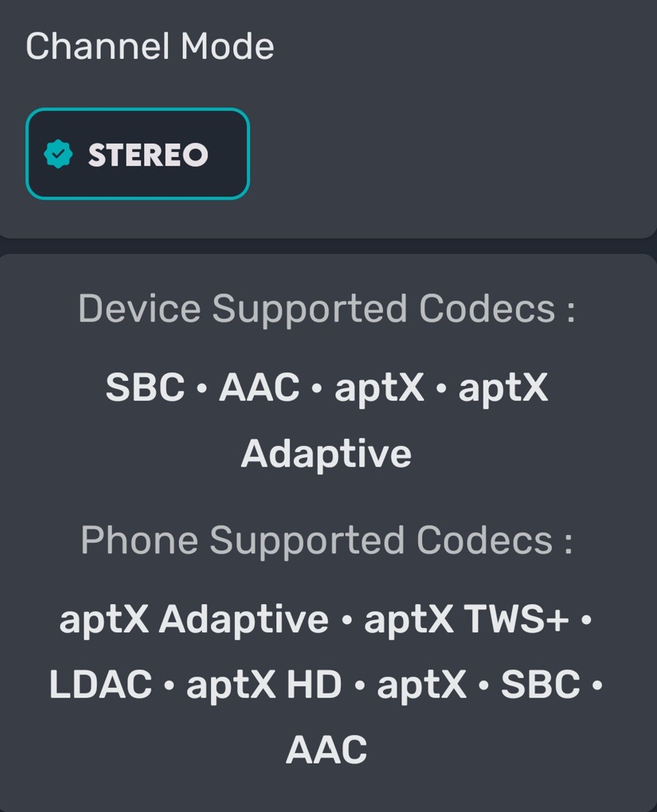Tap the word Adaptive under device codecs
The image size is (657, 812).
point(326,454)
